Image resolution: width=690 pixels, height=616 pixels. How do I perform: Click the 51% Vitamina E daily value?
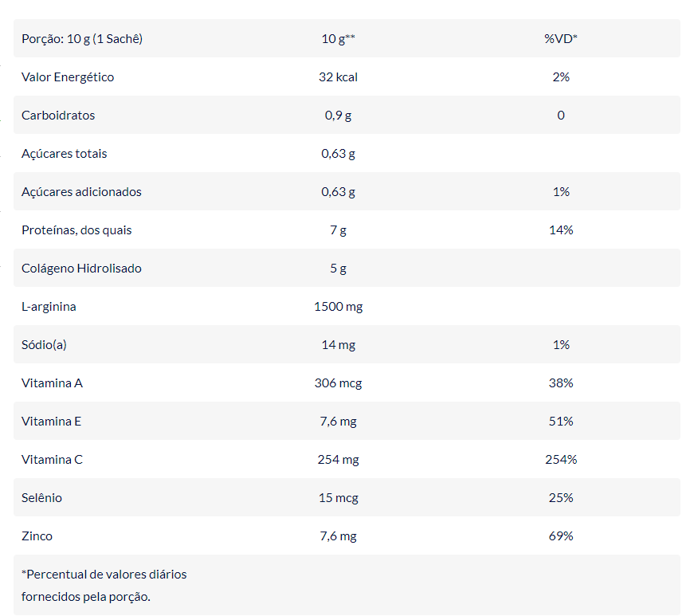click(x=561, y=422)
